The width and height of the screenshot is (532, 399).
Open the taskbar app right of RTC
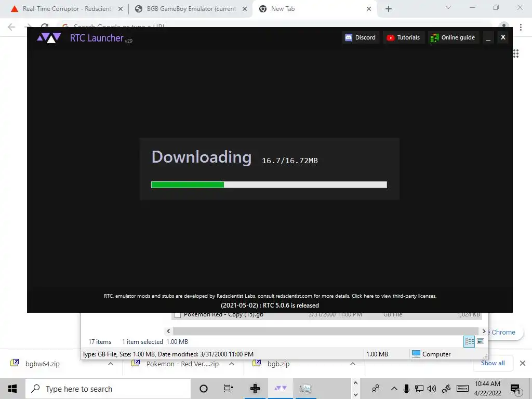click(305, 389)
